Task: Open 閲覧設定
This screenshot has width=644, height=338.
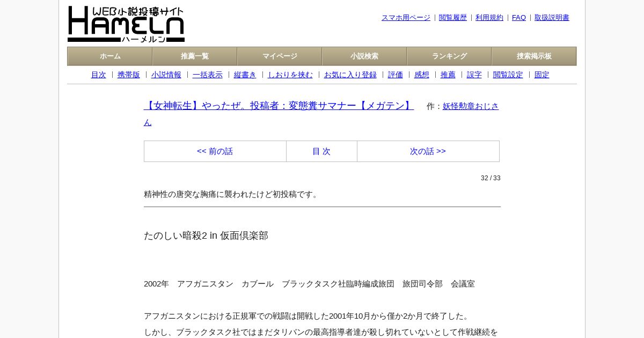Action: tap(508, 75)
